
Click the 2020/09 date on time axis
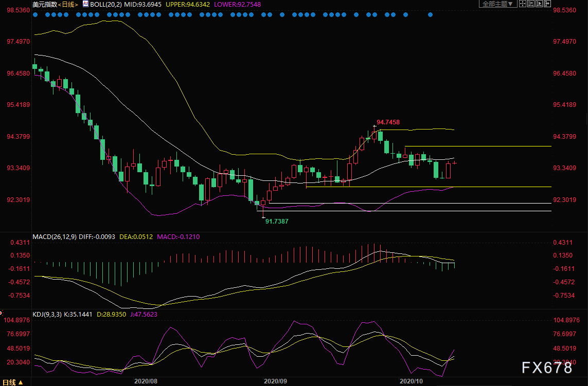click(x=275, y=381)
